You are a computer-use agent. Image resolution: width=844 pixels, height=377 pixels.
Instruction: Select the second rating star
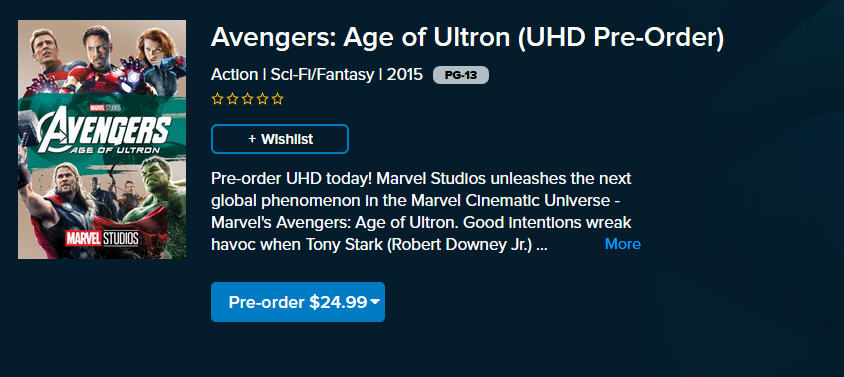(232, 99)
